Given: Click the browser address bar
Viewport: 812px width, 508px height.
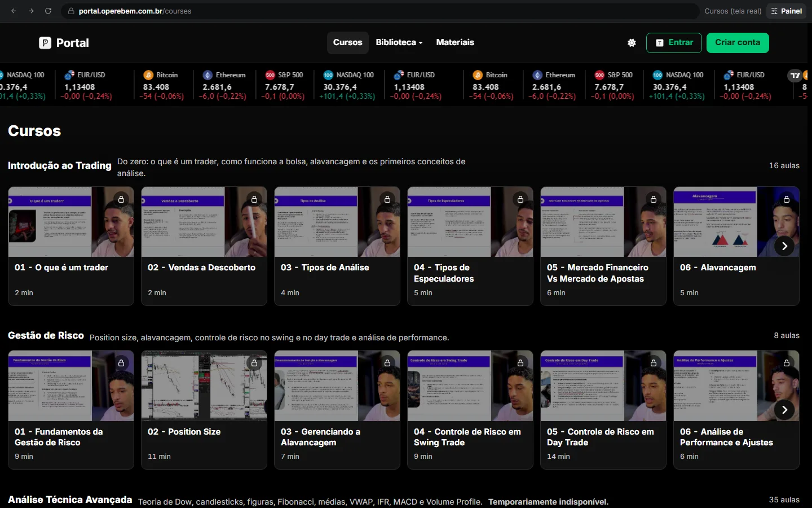Looking at the screenshot, I should [x=379, y=11].
